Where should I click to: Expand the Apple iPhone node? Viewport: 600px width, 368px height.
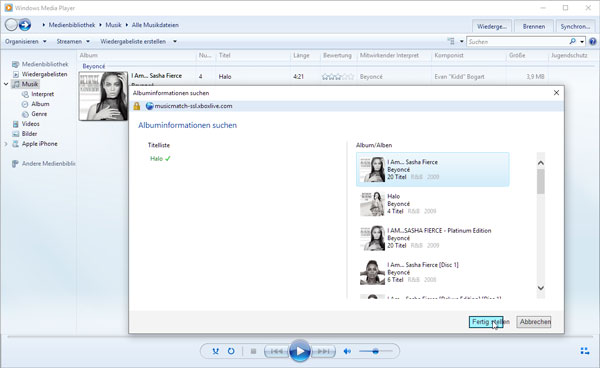6,144
